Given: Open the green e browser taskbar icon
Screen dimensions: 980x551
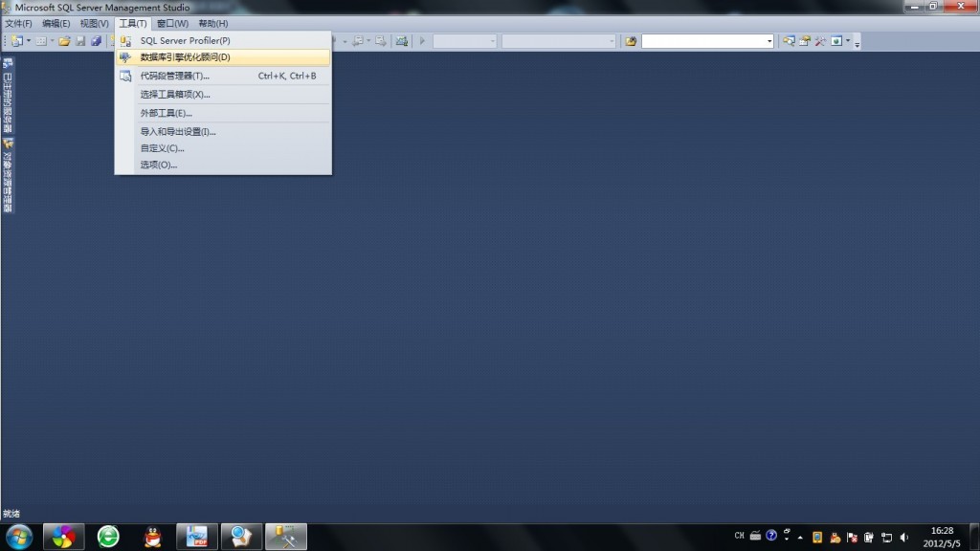Looking at the screenshot, I should 108,537.
